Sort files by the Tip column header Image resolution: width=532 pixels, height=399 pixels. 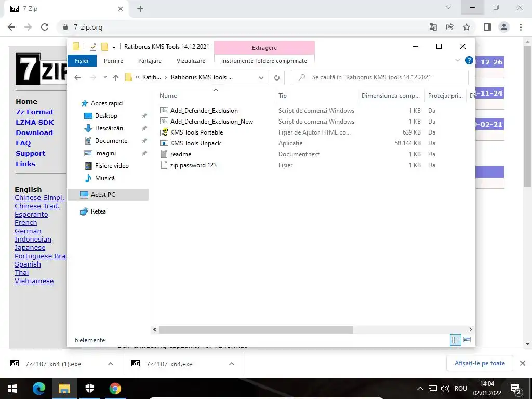[283, 96]
